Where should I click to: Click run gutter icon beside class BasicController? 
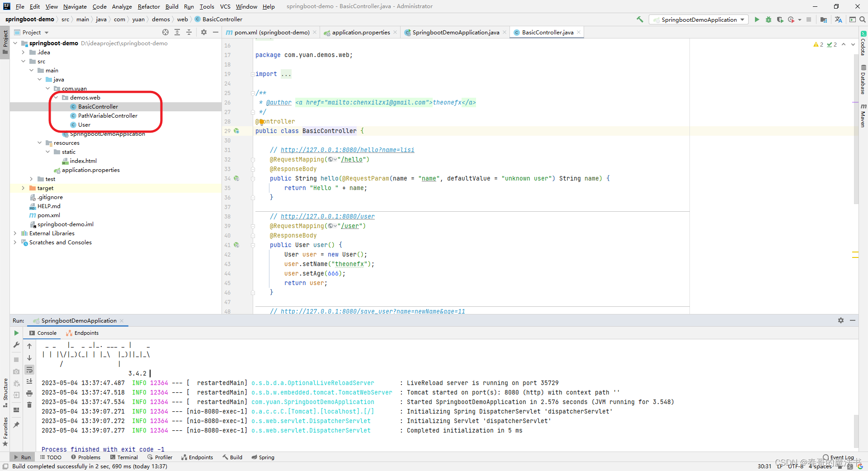(x=236, y=131)
